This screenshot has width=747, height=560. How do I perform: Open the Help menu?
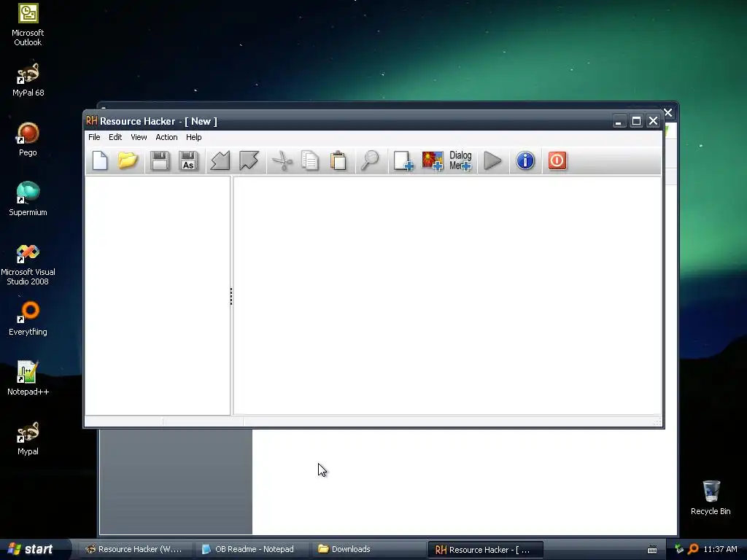click(194, 137)
